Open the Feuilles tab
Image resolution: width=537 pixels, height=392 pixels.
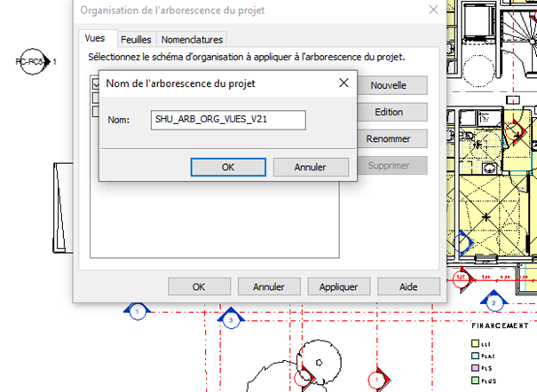pyautogui.click(x=136, y=40)
